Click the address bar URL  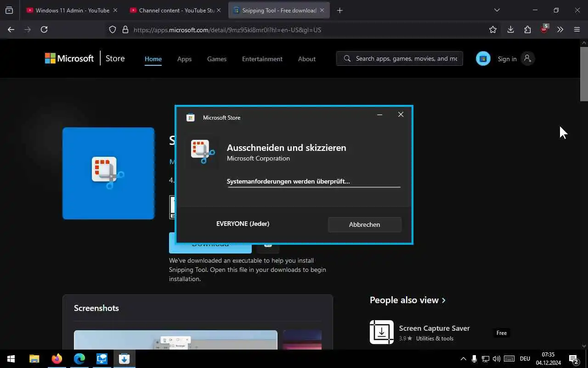[227, 30]
